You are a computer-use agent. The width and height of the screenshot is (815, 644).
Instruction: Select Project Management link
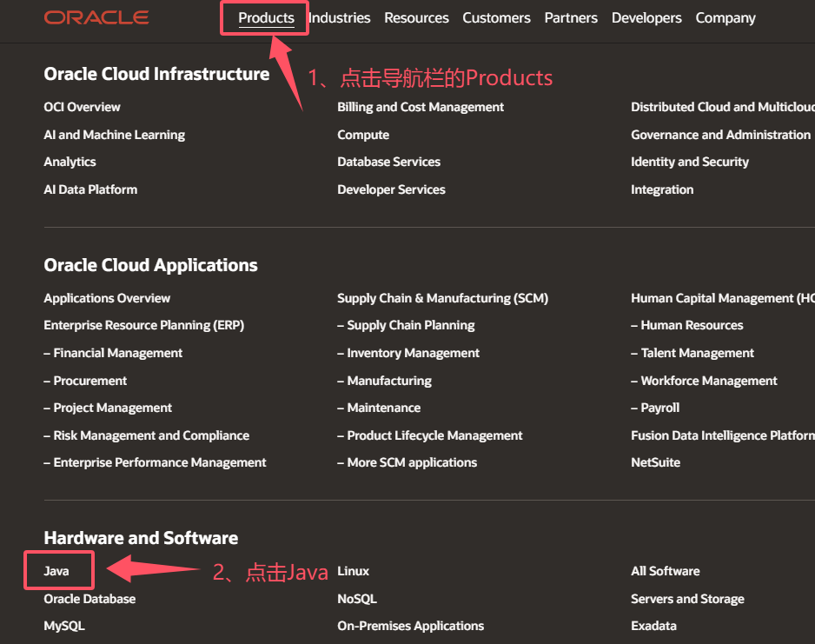click(x=108, y=408)
